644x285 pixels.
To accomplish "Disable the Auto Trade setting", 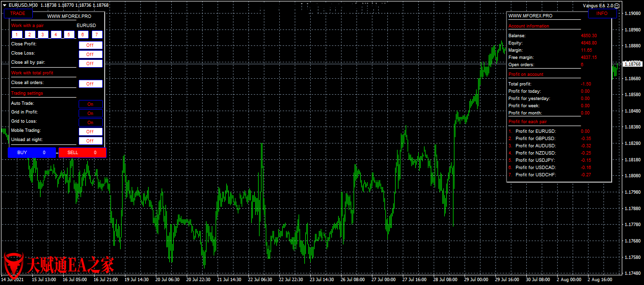I will [x=90, y=104].
